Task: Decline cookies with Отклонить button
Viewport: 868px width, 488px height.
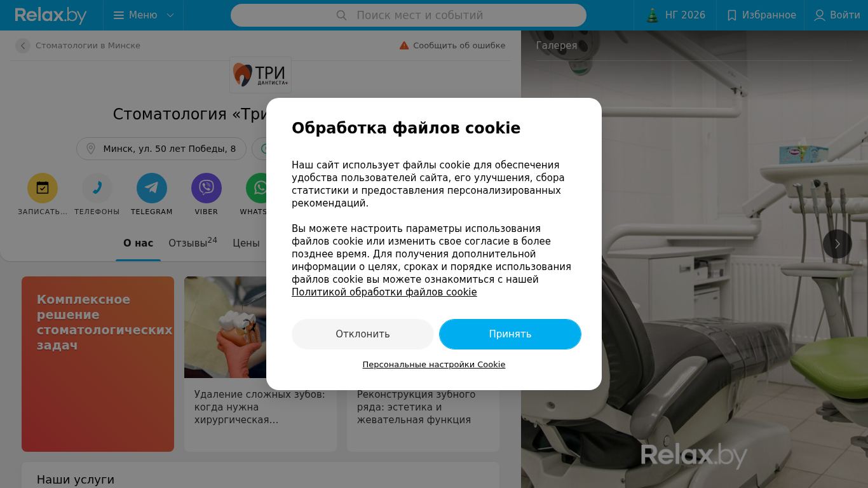Action: (x=363, y=334)
